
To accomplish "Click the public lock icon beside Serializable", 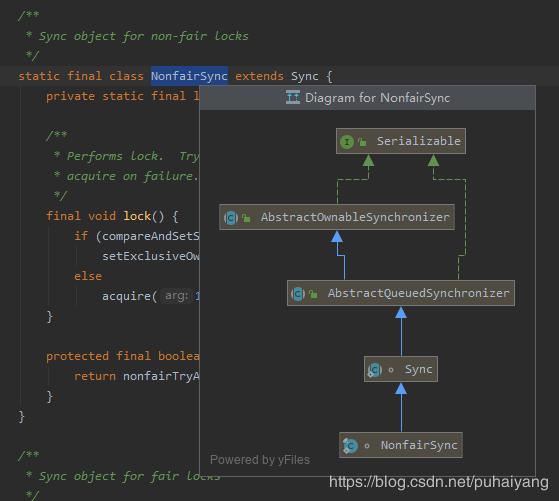I will [362, 142].
